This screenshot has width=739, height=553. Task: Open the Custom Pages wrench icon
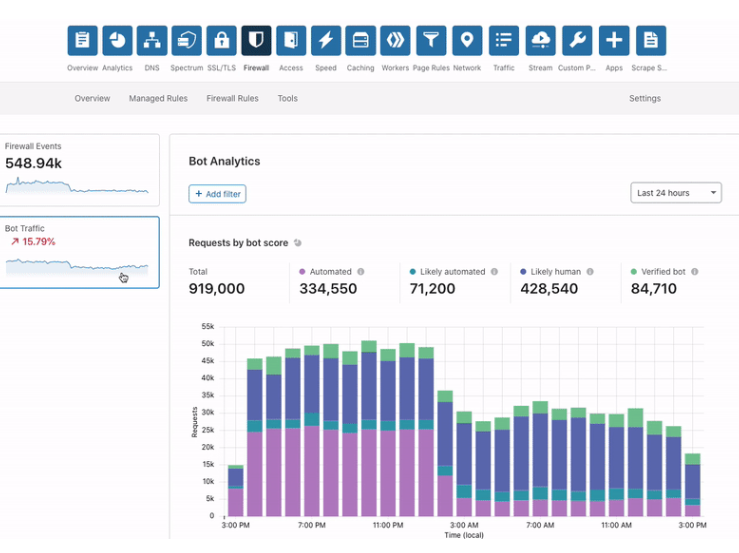[577, 41]
